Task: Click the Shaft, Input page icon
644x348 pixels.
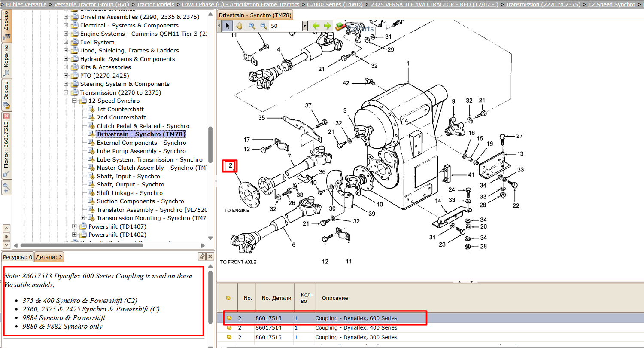Action: point(91,176)
